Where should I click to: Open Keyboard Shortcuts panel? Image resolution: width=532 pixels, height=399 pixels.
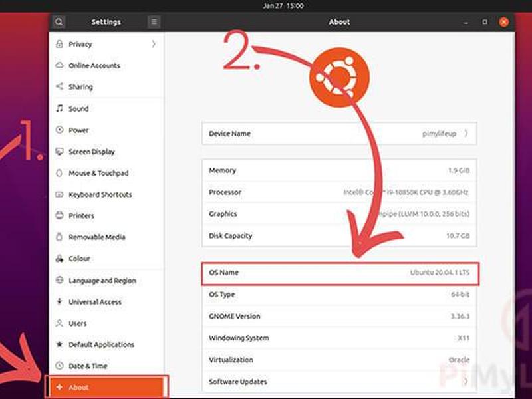click(x=106, y=194)
